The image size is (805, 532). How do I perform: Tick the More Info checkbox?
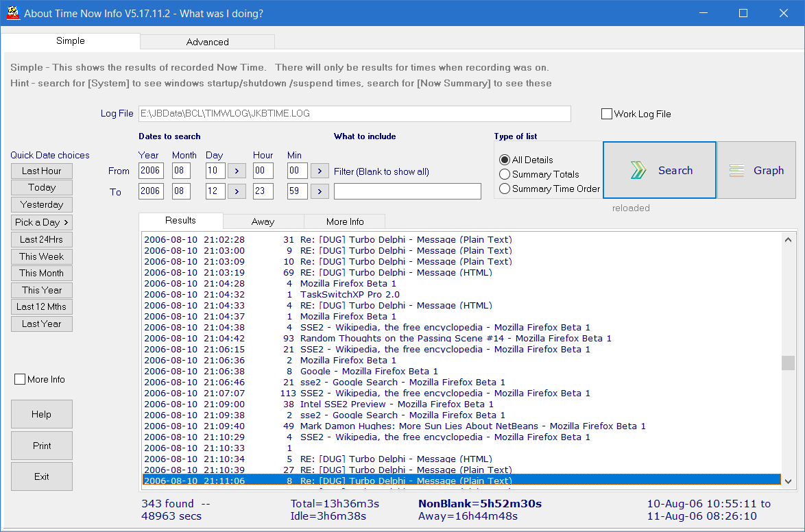tap(21, 380)
